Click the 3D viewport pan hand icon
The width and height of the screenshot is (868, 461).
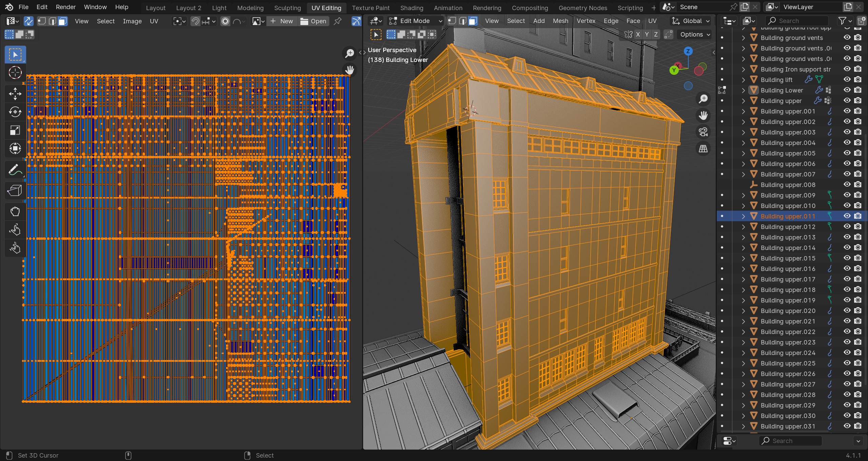pyautogui.click(x=703, y=116)
